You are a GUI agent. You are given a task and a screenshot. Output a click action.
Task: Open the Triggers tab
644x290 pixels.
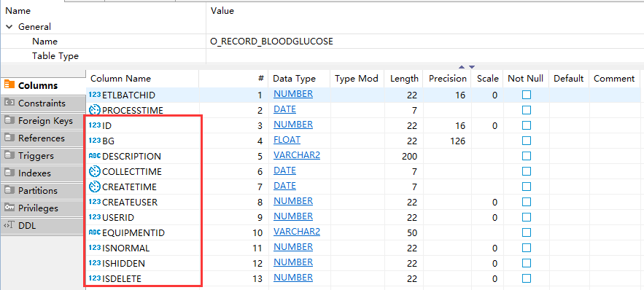point(42,156)
